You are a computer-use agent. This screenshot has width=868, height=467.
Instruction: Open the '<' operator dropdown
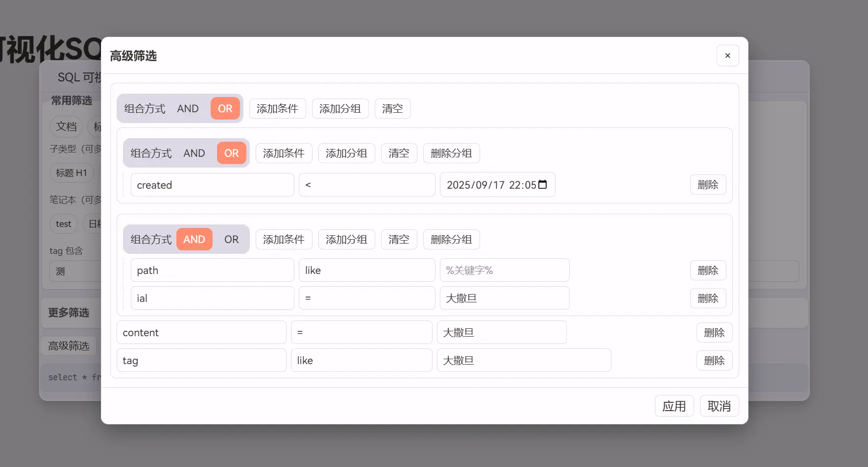tap(366, 185)
